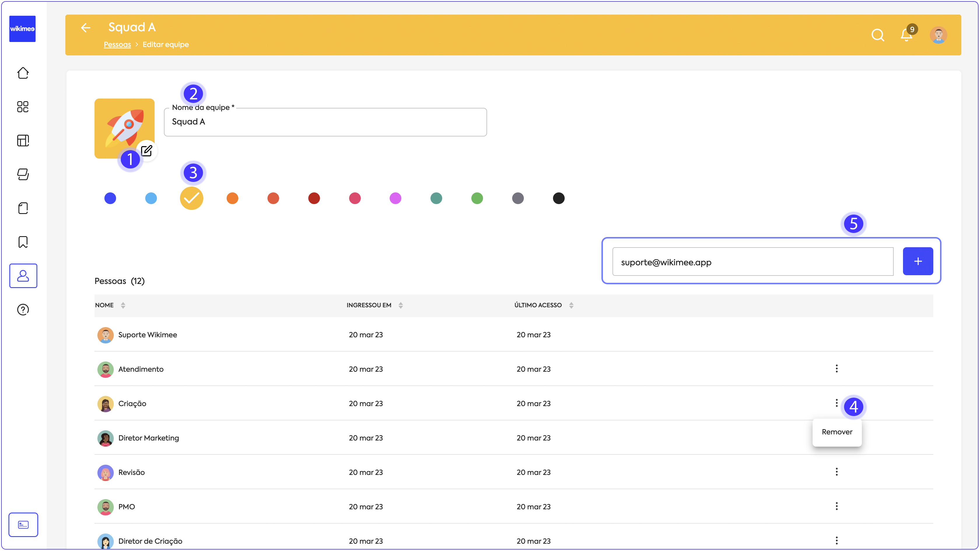The image size is (980, 551).
Task: Choose the black team color
Action: coord(559,198)
